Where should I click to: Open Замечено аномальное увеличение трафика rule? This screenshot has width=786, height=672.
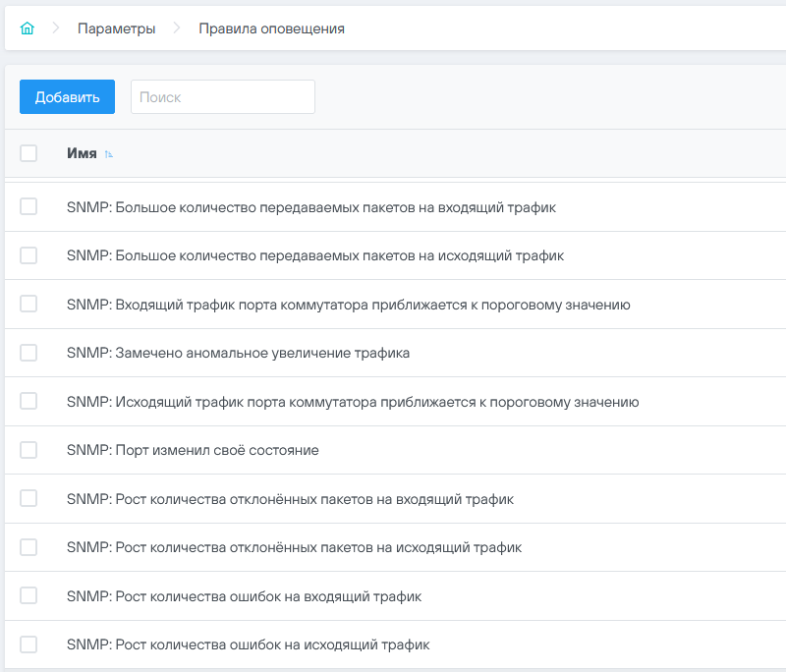click(x=238, y=353)
